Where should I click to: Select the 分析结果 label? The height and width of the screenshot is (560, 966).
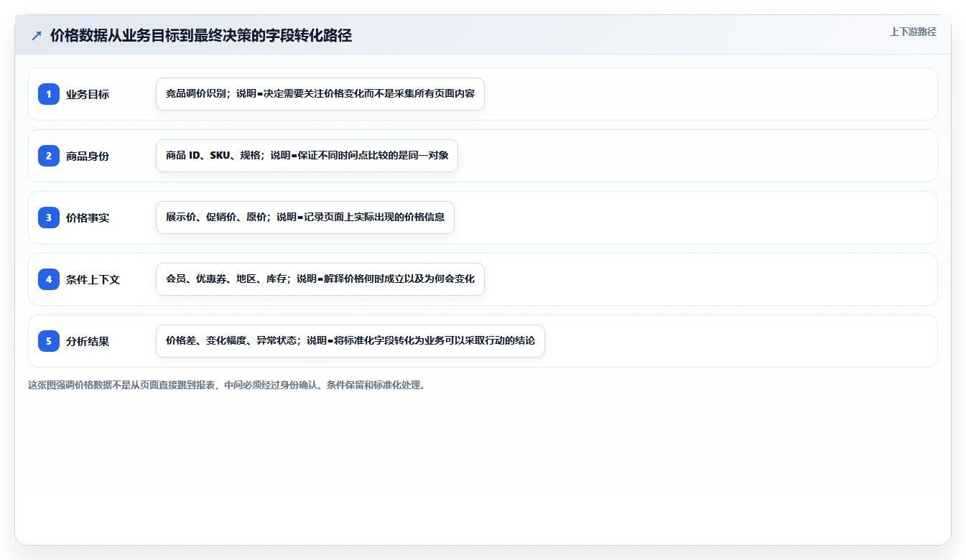[88, 341]
